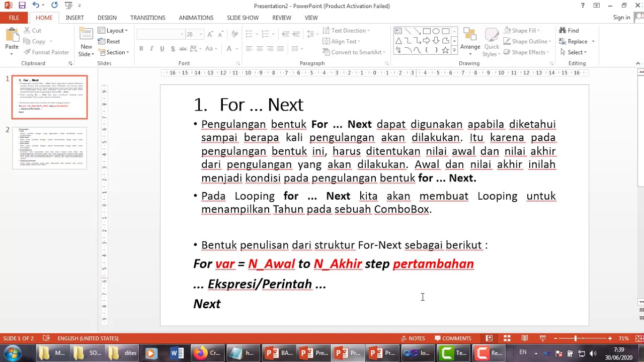The width and height of the screenshot is (644, 362).
Task: Toggle text Shadow
Action: 173,49
